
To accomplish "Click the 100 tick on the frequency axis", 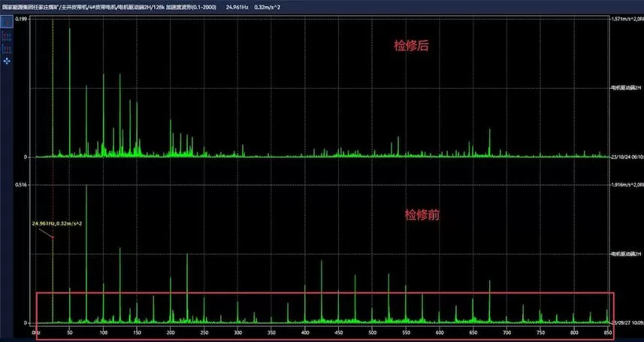I will click(x=103, y=331).
